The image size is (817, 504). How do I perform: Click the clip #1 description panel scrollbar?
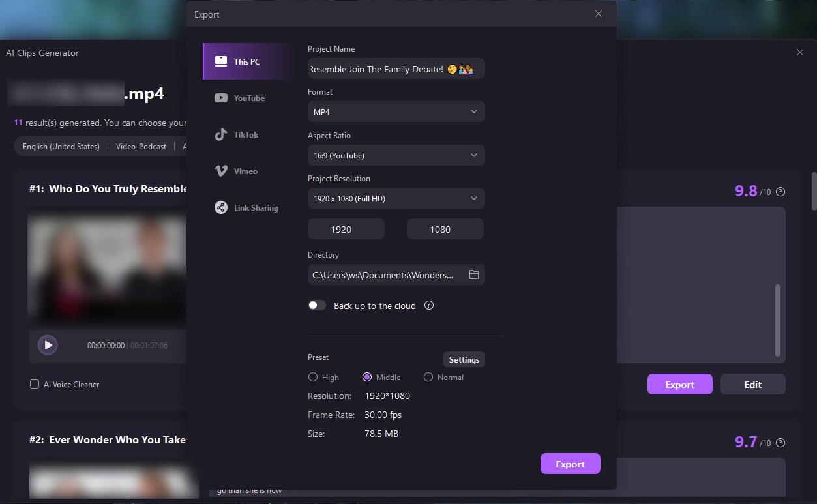click(x=777, y=319)
